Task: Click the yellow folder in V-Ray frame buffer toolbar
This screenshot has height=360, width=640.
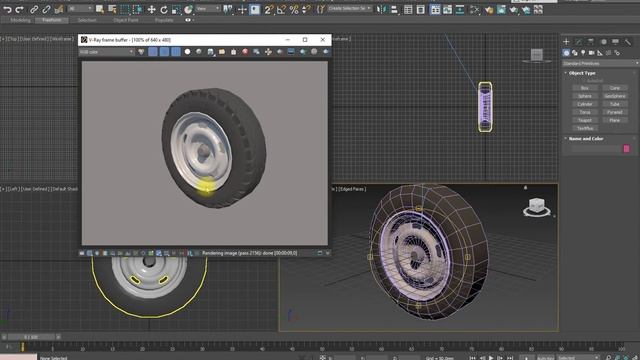Action: [222, 51]
